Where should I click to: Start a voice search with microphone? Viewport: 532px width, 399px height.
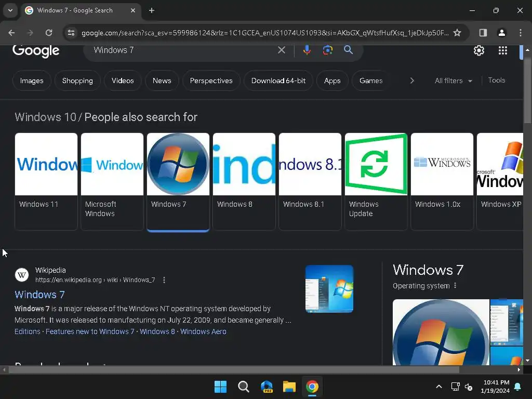307,50
